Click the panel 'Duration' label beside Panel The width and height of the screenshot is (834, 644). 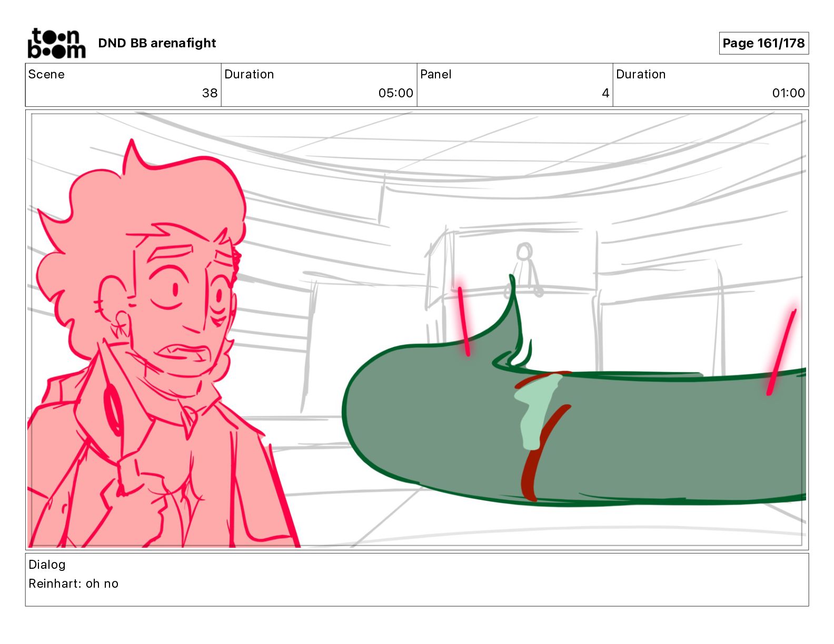click(x=641, y=74)
